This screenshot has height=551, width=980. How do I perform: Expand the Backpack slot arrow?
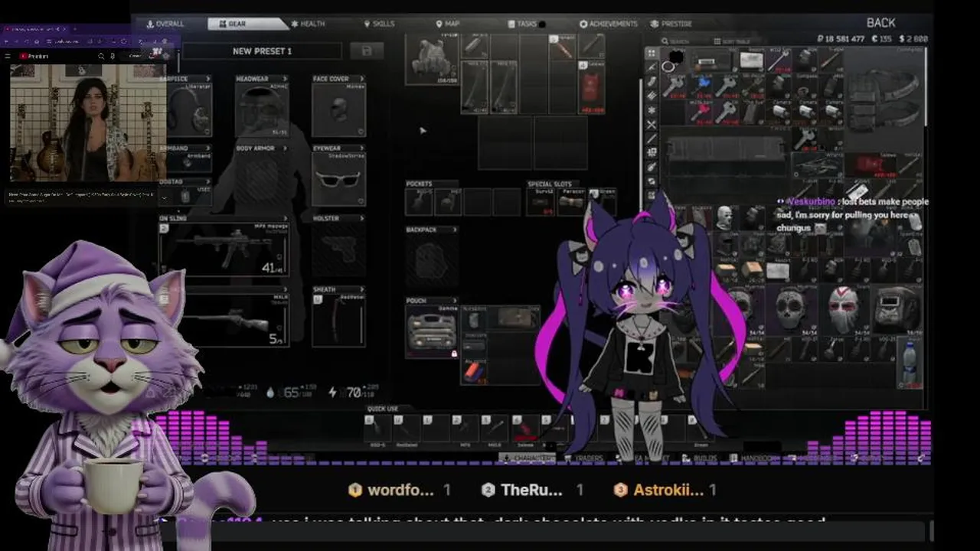(454, 230)
